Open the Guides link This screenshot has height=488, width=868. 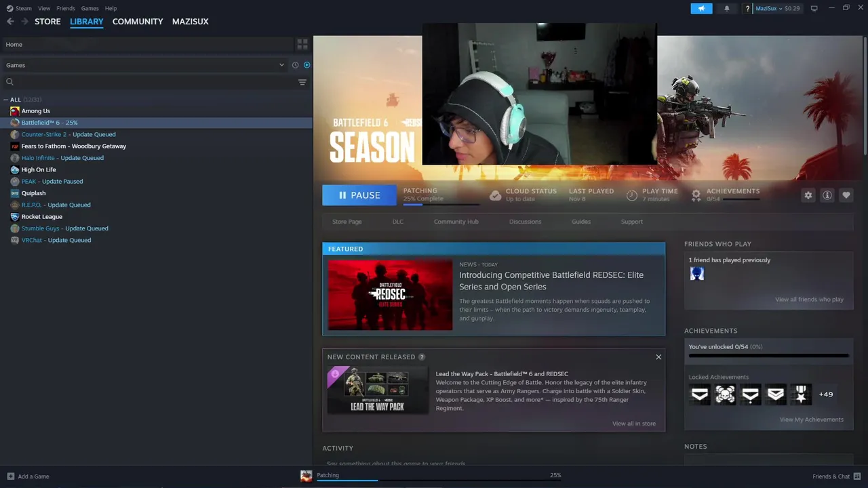581,222
